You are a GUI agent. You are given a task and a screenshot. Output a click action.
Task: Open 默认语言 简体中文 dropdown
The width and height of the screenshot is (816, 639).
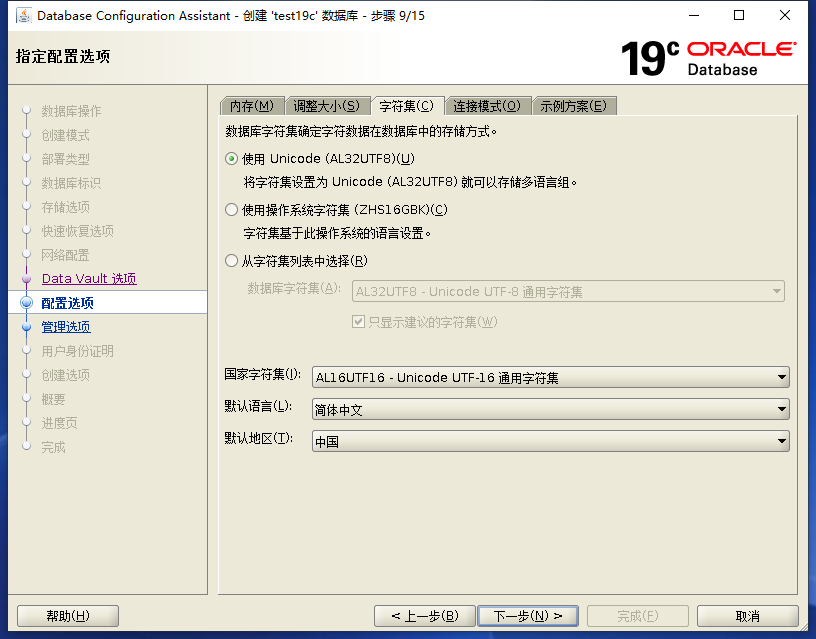(x=551, y=410)
